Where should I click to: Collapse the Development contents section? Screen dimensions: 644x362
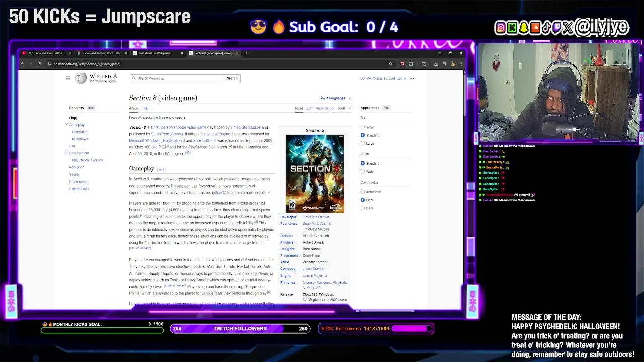point(66,153)
